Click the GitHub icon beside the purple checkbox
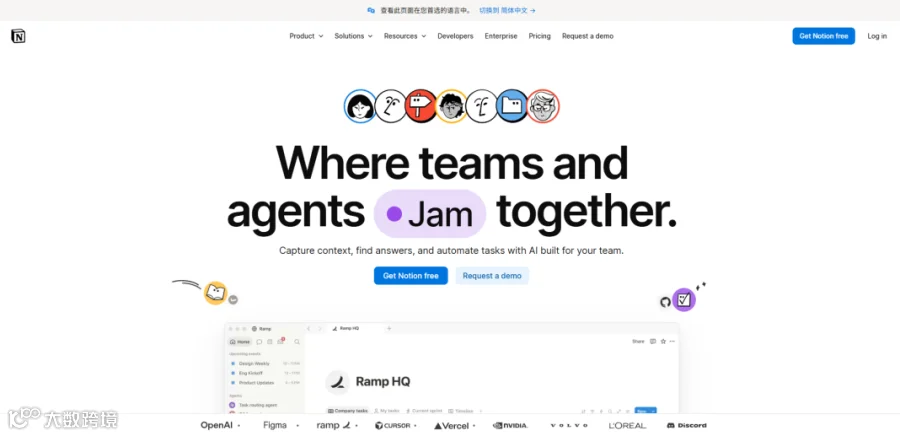The width and height of the screenshot is (900, 436). [x=665, y=302]
